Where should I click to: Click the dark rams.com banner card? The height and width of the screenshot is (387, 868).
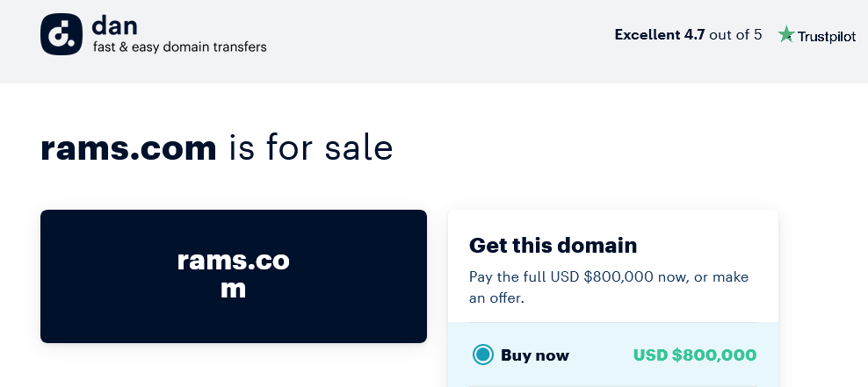[234, 276]
